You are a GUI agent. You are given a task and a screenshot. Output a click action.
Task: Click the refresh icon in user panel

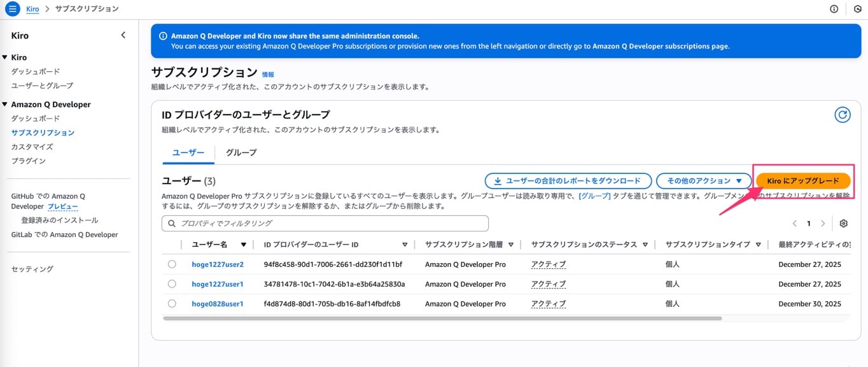(x=843, y=115)
